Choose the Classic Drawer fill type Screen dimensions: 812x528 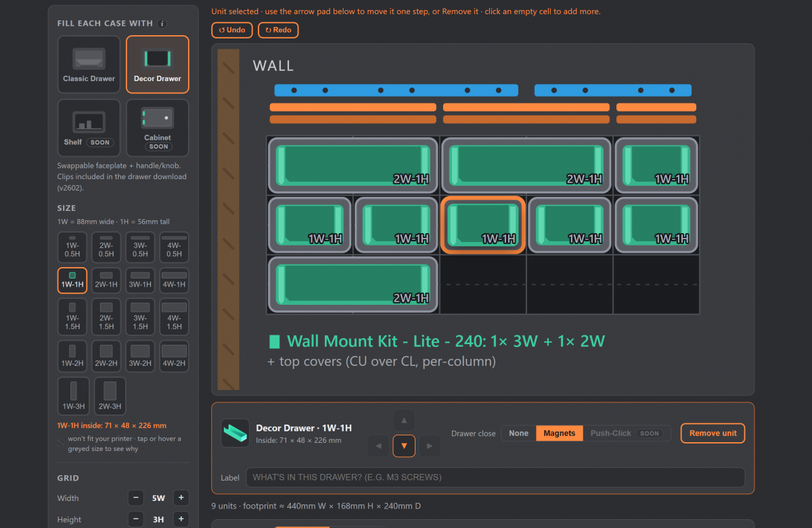pos(89,64)
